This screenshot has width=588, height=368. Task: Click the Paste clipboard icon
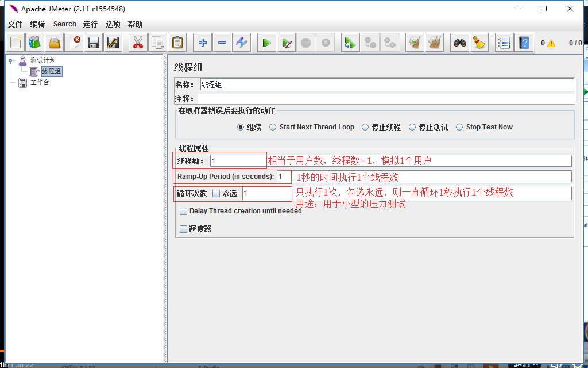point(177,43)
